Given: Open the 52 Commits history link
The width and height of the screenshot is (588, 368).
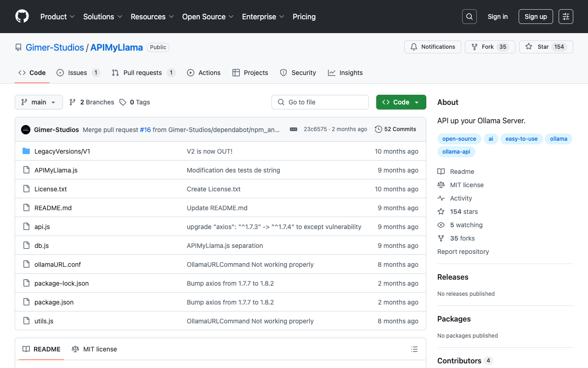Looking at the screenshot, I should tap(396, 129).
